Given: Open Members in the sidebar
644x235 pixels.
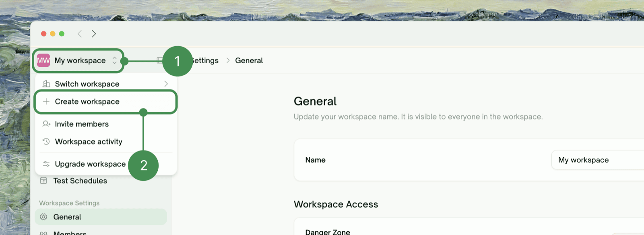Looking at the screenshot, I should [x=101, y=232].
